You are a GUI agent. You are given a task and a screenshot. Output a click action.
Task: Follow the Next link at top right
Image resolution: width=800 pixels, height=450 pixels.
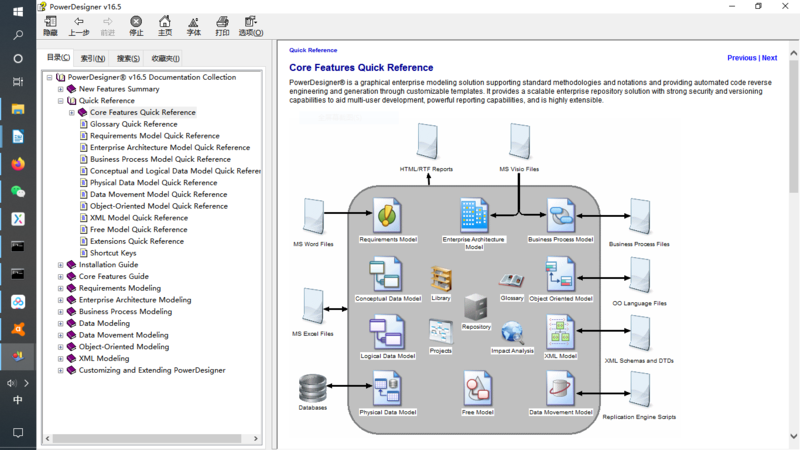point(769,58)
